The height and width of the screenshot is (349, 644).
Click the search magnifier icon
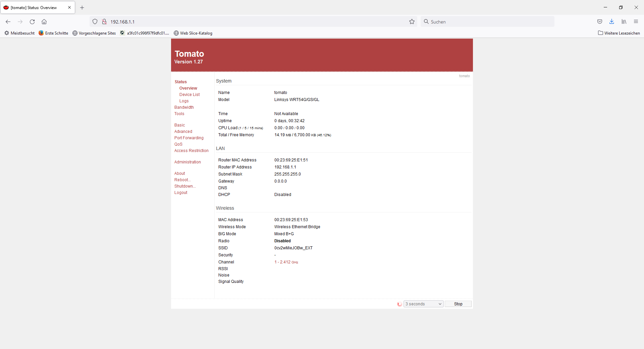click(x=426, y=22)
